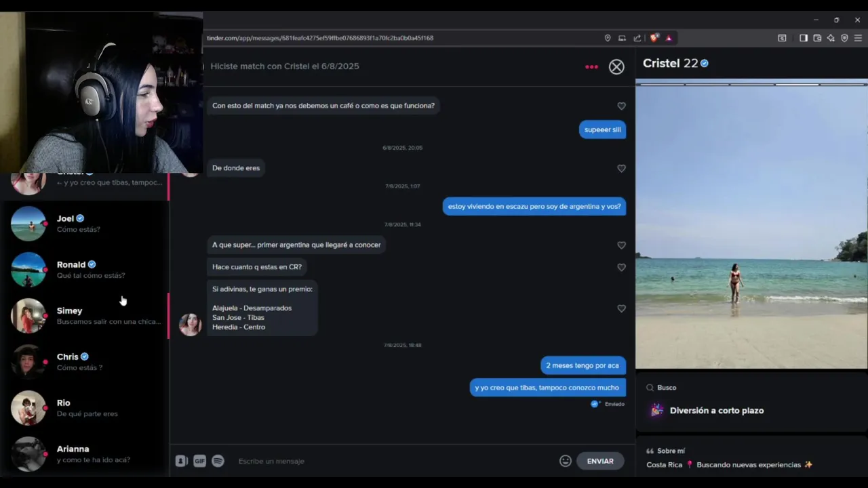
Task: Click Ronald's verified badge
Action: 92,264
